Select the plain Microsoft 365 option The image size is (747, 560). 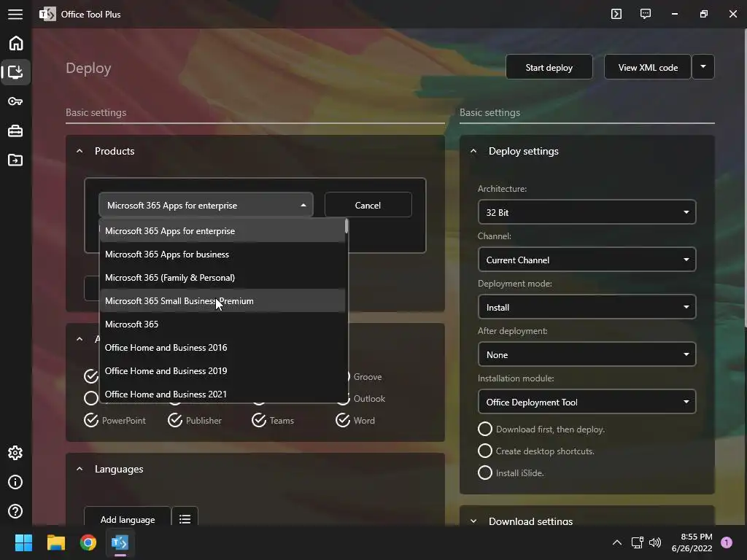tap(222, 324)
